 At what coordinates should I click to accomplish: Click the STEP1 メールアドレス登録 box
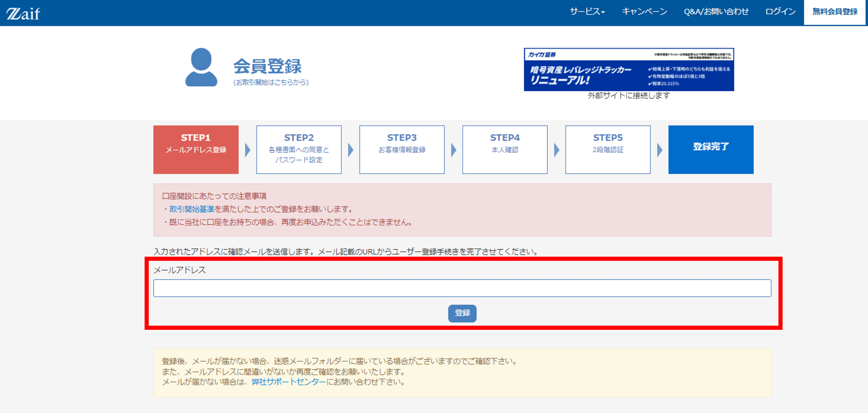196,149
